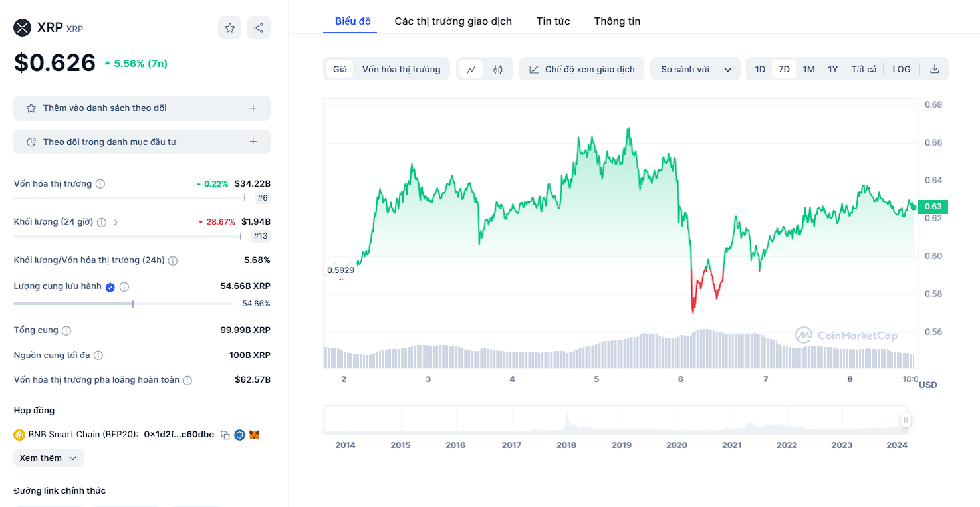Click Theo dõi trong danh mục đầu tư button
Screen dimensions: 980x507
(142, 142)
